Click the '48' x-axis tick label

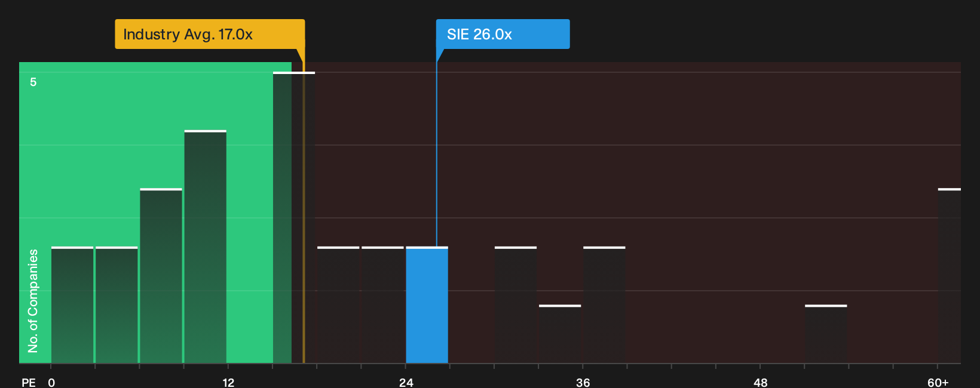[761, 382]
